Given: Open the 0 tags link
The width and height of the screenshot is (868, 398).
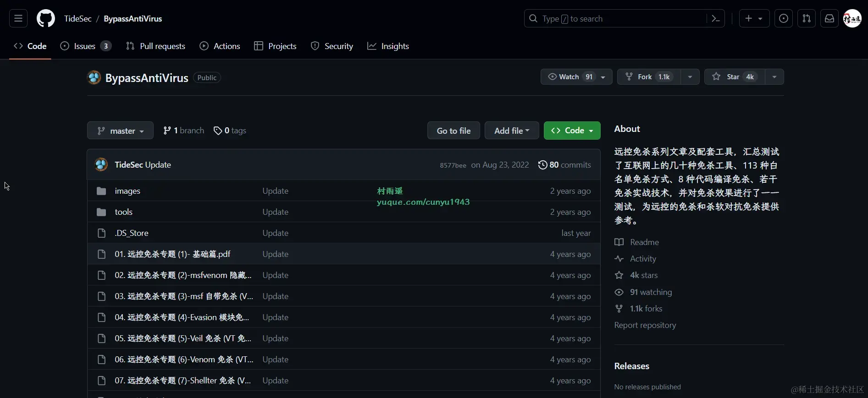Looking at the screenshot, I should click(230, 131).
